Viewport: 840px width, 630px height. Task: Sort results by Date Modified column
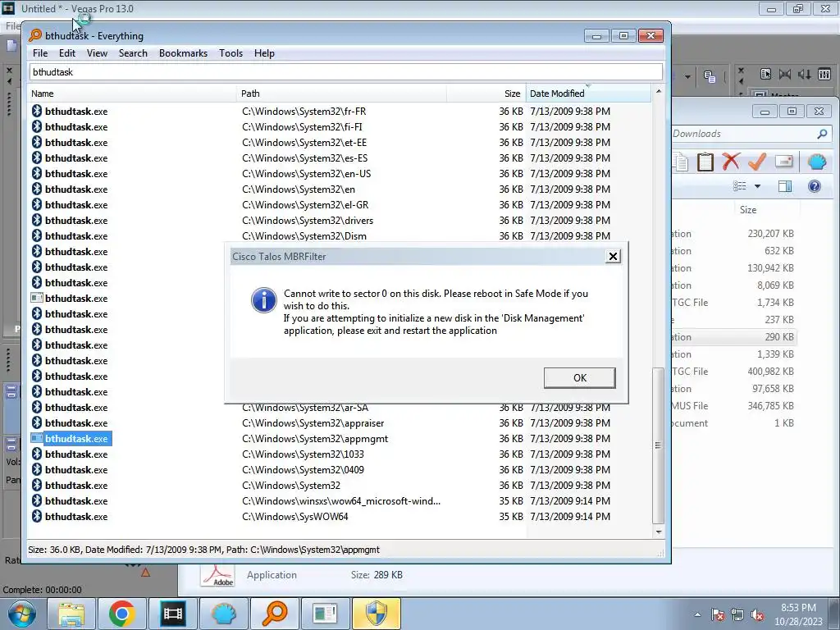[x=588, y=94]
